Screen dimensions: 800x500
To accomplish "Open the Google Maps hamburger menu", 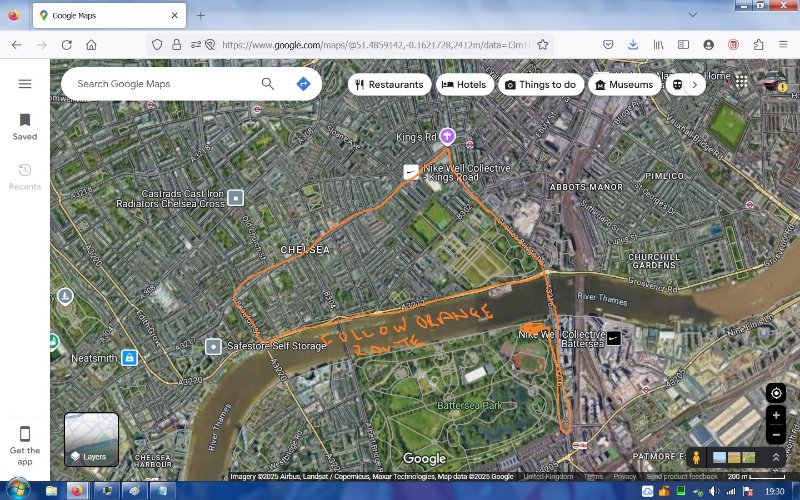I will click(25, 84).
